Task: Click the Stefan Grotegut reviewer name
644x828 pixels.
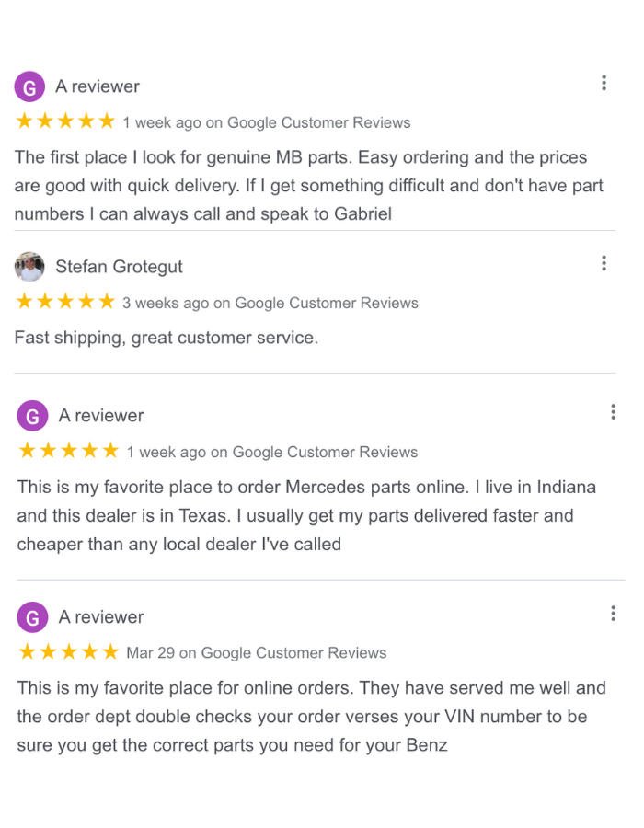Action: [119, 267]
